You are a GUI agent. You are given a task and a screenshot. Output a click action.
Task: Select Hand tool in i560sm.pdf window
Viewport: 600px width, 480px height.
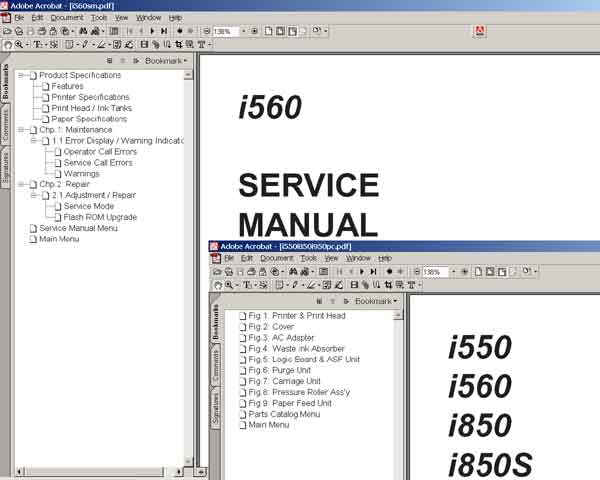[x=8, y=45]
